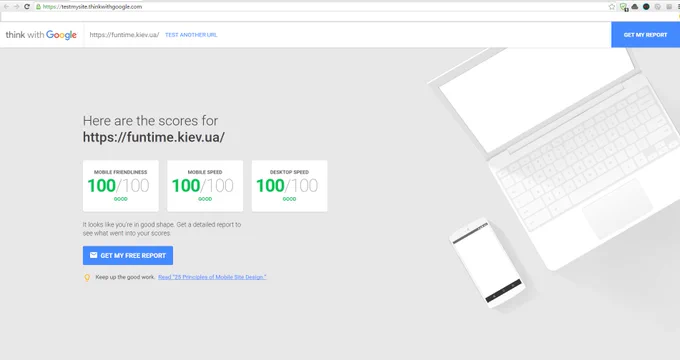Screen dimensions: 680x360
Task: Click the green padlock secure-site icon
Action: point(39,7)
